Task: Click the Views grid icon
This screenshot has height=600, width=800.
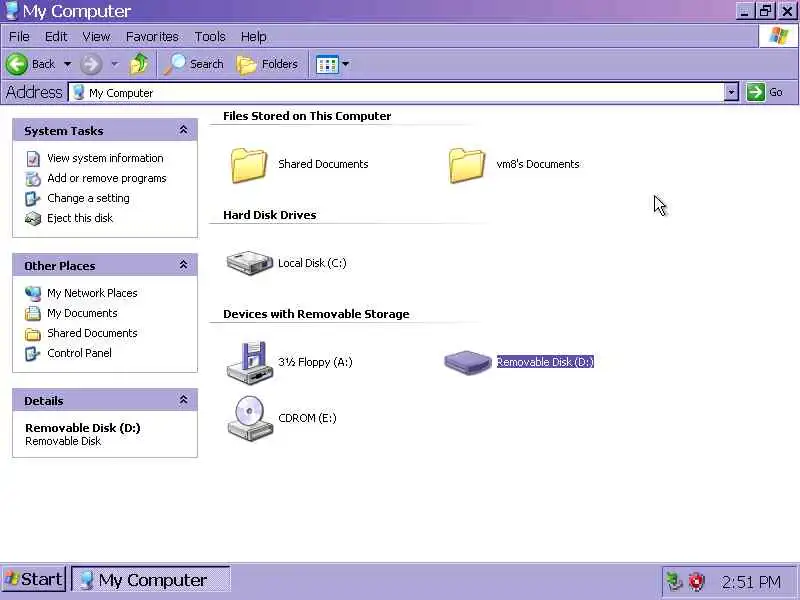Action: coord(327,65)
